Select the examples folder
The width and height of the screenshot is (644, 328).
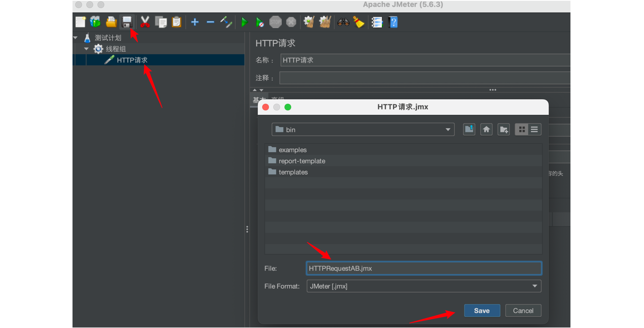pos(292,150)
